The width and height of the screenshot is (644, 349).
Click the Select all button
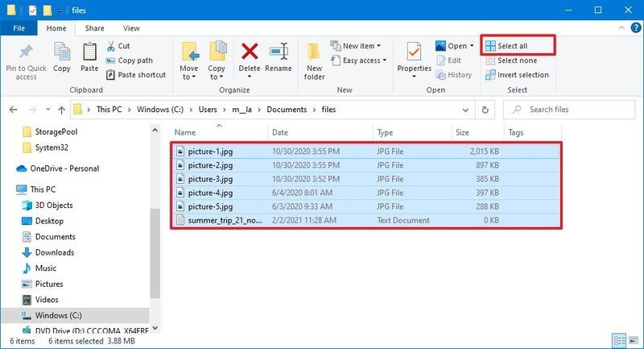pos(513,46)
